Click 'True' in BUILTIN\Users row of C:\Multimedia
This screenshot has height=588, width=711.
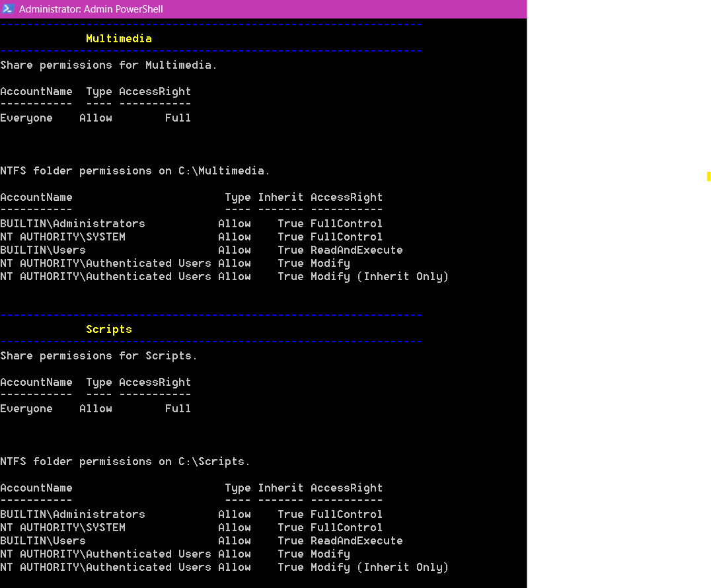(x=291, y=250)
